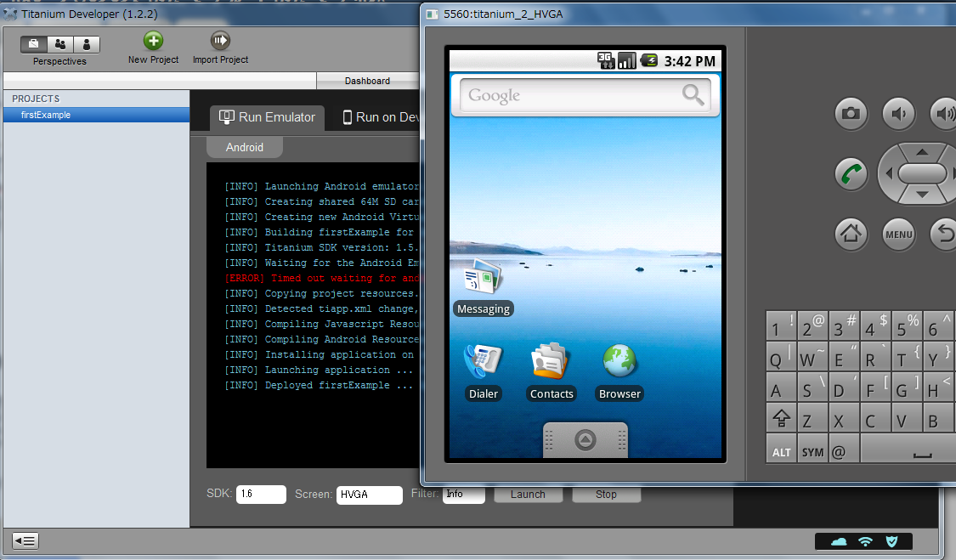956x560 pixels.
Task: Click the Shift arrow key on emulator keyboard
Action: coord(782,418)
